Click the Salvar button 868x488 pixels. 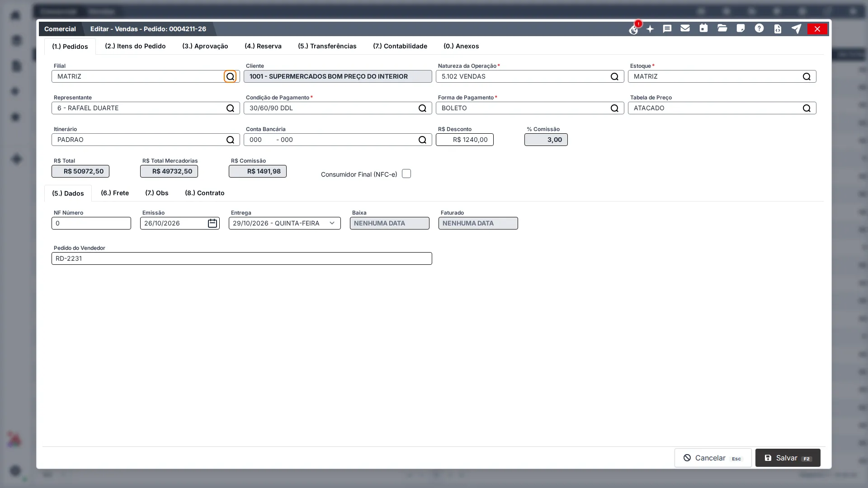(788, 458)
